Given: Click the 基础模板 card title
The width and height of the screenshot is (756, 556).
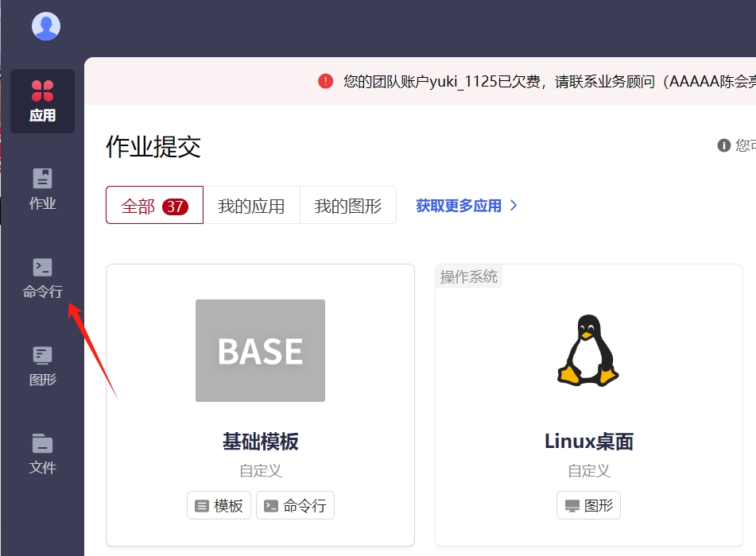Looking at the screenshot, I should (260, 442).
